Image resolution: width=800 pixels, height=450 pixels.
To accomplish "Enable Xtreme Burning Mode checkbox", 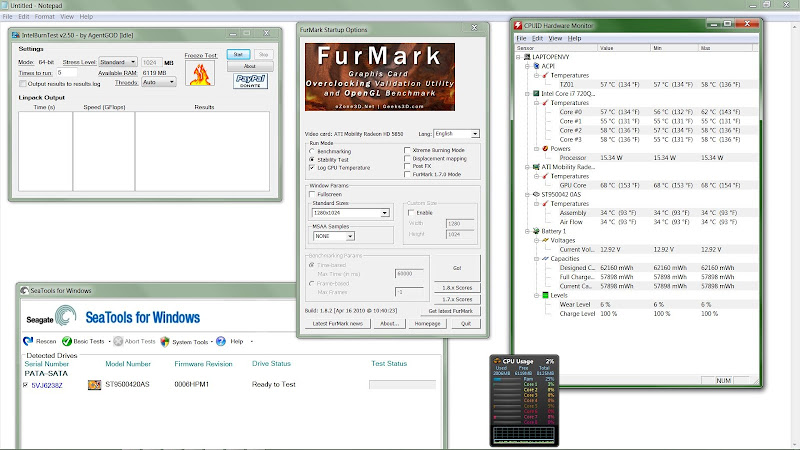I will point(407,151).
